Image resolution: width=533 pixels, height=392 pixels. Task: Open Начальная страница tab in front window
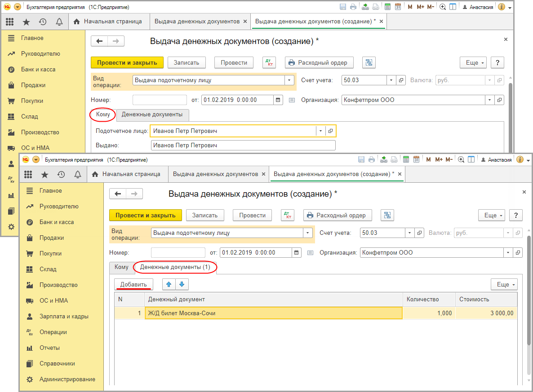pos(126,174)
